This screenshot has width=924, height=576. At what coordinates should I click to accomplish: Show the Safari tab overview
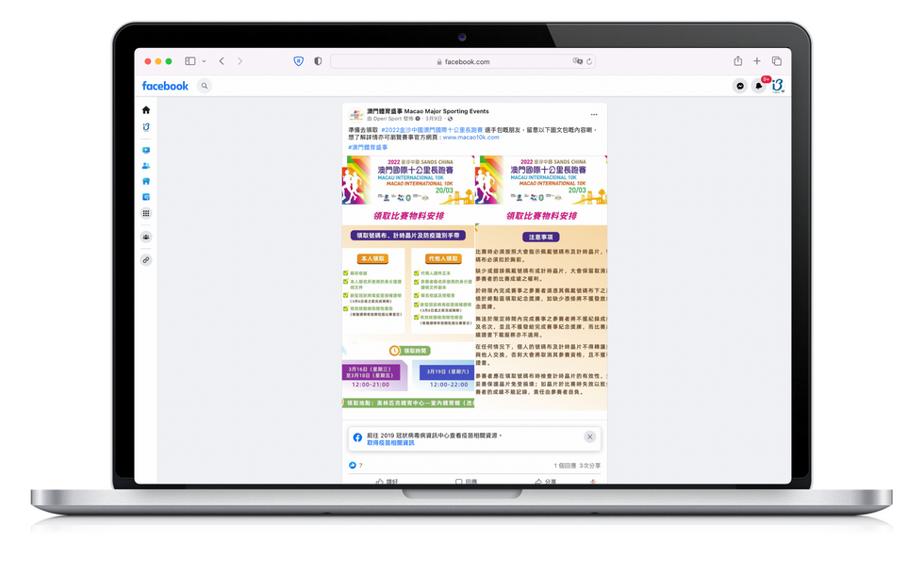[777, 61]
